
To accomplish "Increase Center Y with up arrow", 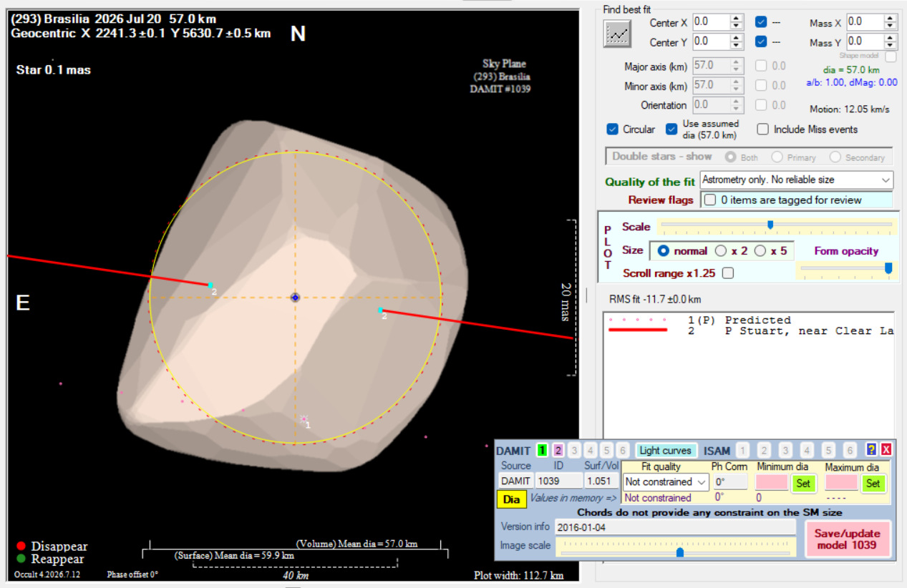I will tap(737, 38).
